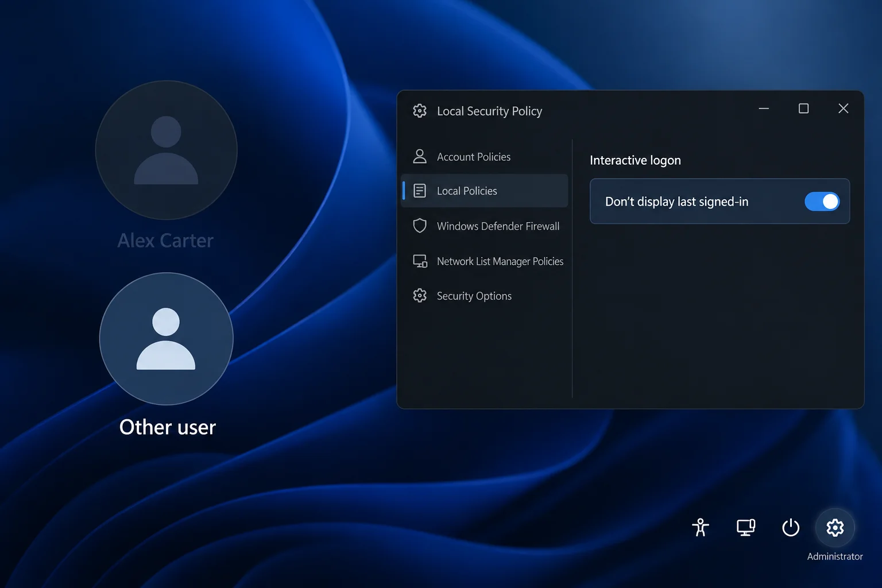This screenshot has width=882, height=588.
Task: Open the network connection icon on lock screen
Action: click(x=746, y=527)
